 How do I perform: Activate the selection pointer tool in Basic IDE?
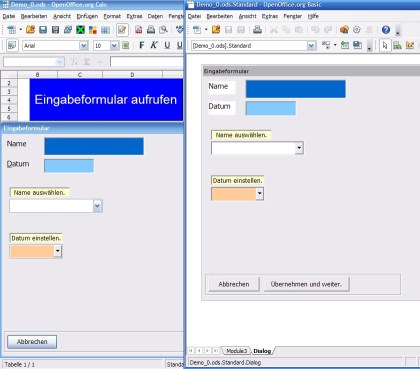pyautogui.click(x=385, y=45)
